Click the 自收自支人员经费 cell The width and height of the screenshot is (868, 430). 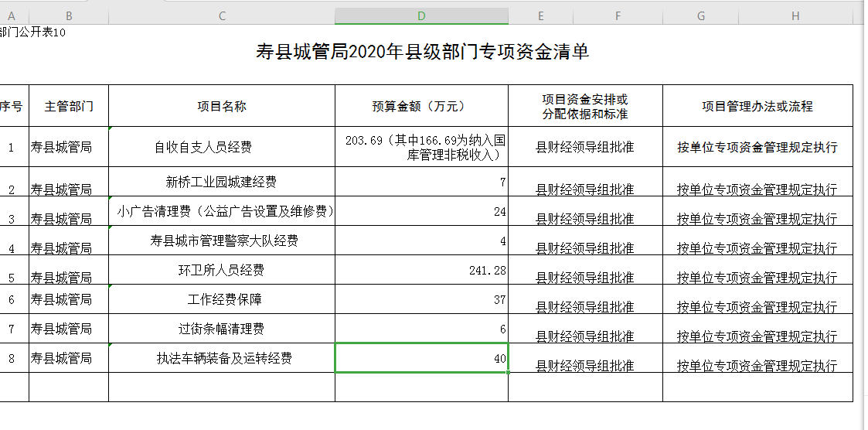pos(222,147)
